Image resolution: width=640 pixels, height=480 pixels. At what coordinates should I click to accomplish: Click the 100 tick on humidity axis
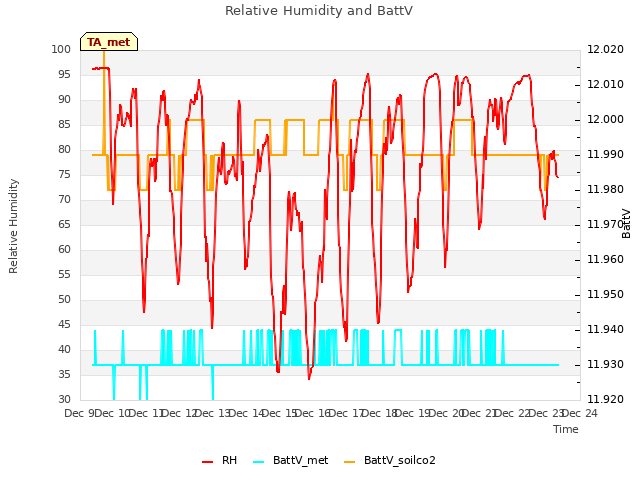pos(61,49)
